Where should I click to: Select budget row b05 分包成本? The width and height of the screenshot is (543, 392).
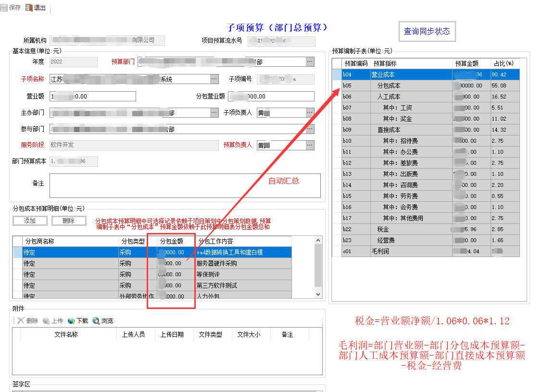[x=426, y=86]
